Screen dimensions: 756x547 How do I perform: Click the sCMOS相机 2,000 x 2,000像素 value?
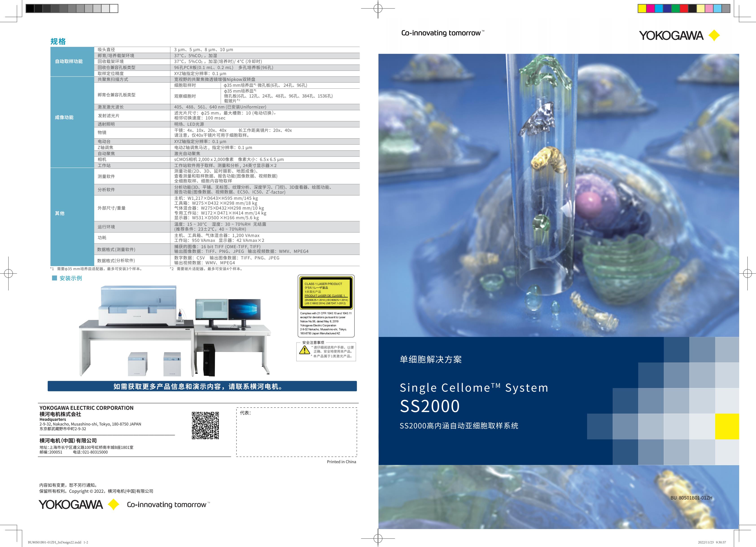229,160
